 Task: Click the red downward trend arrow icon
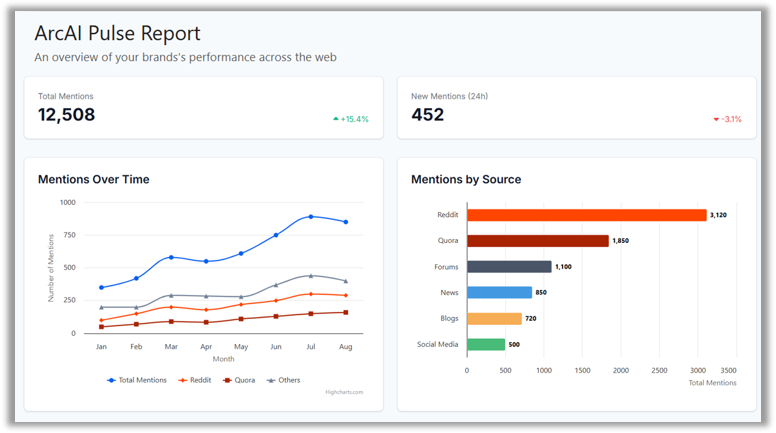(716, 119)
